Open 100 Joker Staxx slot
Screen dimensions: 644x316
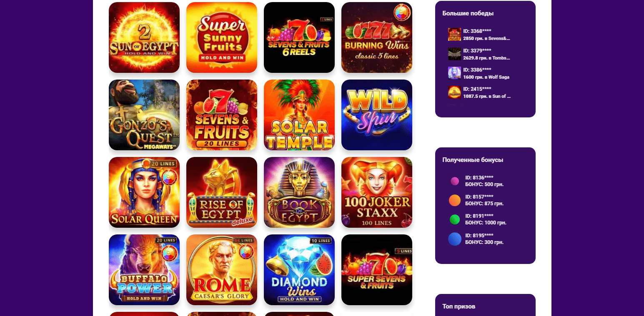click(x=377, y=192)
